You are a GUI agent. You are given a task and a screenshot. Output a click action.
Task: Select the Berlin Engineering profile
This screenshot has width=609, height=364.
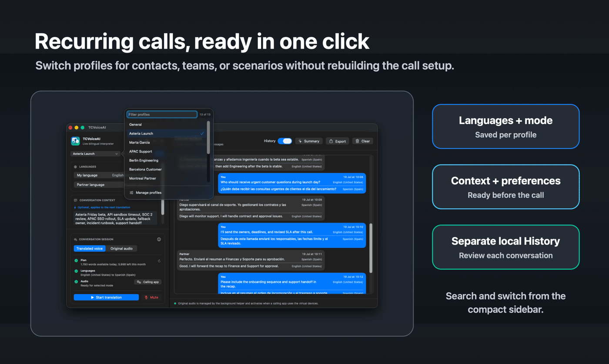167,160
